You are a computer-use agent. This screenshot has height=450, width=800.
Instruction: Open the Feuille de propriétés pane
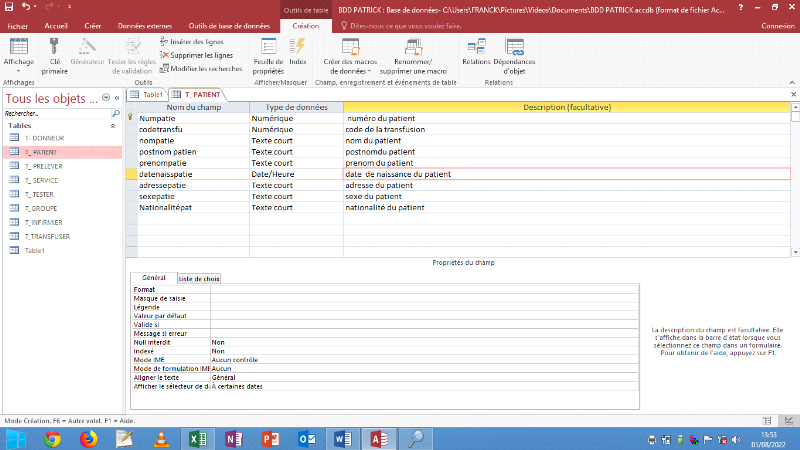(268, 47)
